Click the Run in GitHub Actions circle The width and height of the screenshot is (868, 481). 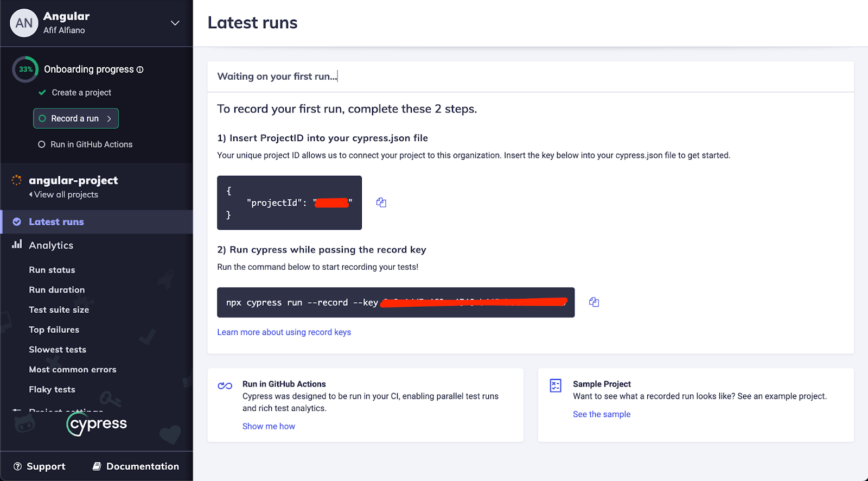pos(41,144)
